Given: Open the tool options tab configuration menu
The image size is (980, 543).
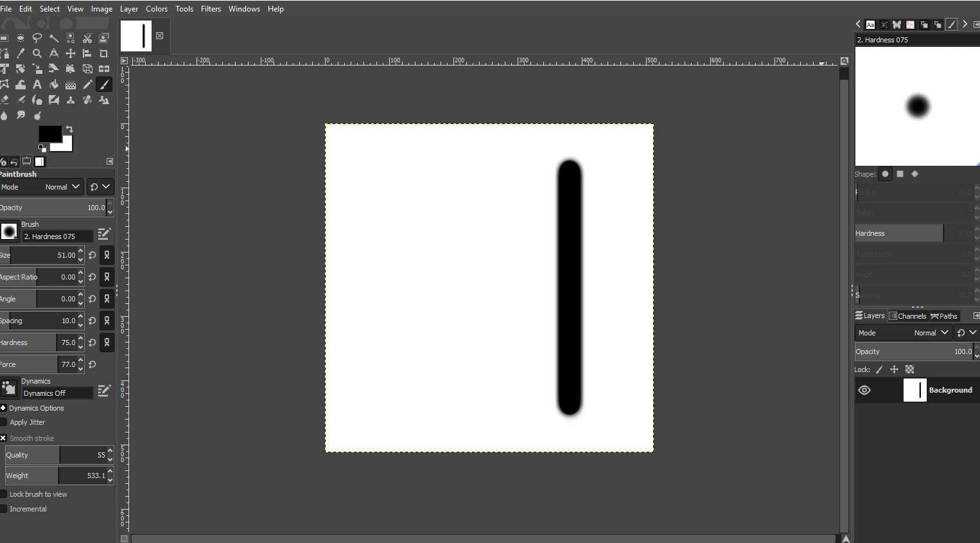Looking at the screenshot, I should pyautogui.click(x=110, y=161).
